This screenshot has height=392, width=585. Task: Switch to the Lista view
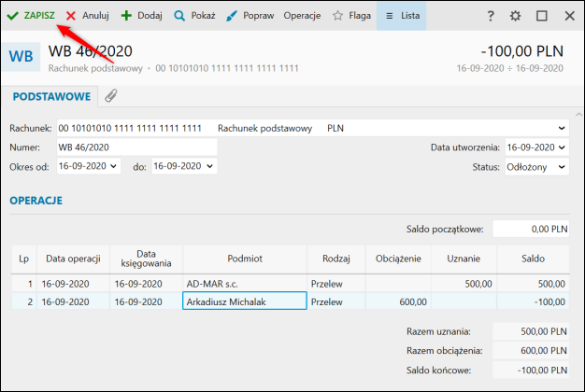402,16
